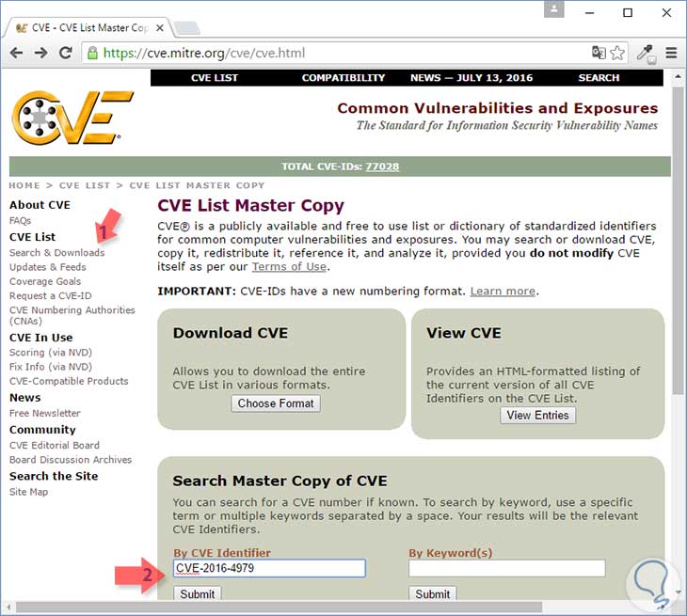Image resolution: width=687 pixels, height=616 pixels.
Task: Open the Chrome hamburger menu
Action: (671, 53)
